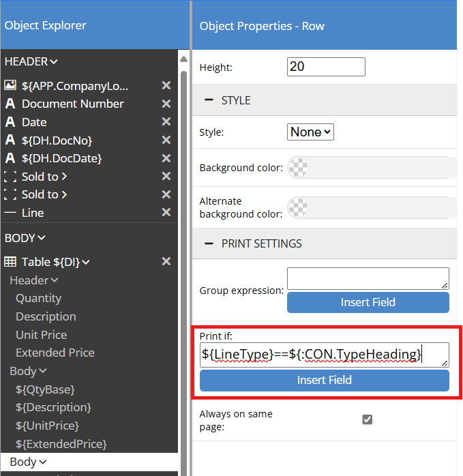Collapse the BODY section chevron

(x=42, y=238)
